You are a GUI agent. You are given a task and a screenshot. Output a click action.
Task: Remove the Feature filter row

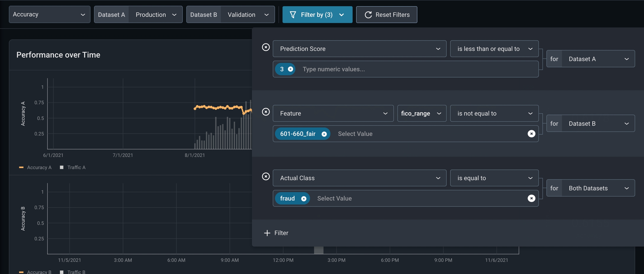point(266,112)
